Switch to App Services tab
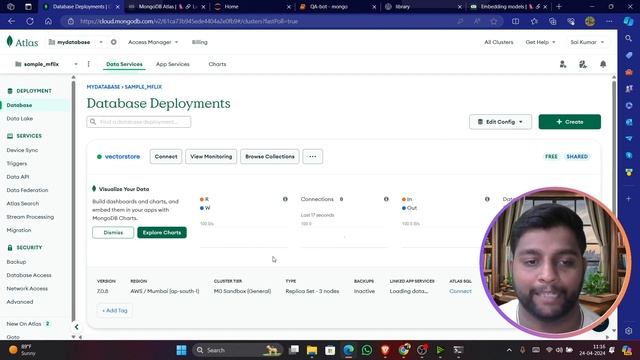Image resolution: width=640 pixels, height=360 pixels. coord(173,64)
